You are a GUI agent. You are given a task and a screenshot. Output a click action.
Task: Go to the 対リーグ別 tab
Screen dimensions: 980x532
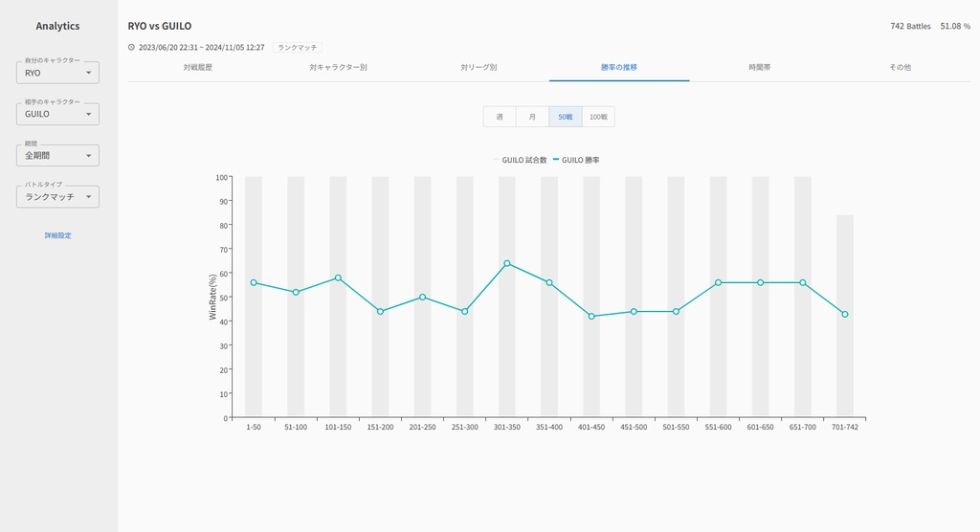(479, 68)
